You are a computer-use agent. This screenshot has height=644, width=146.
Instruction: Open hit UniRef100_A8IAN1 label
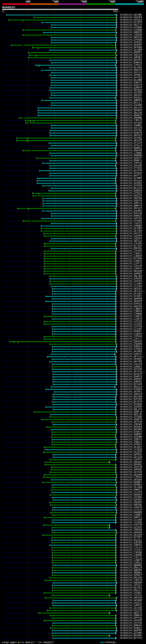pos(131,15)
